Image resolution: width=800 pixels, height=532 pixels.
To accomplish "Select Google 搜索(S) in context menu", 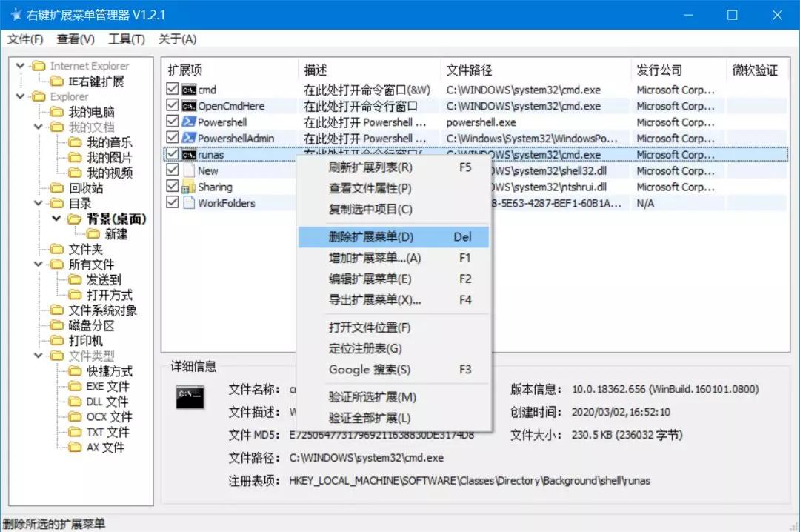I will point(370,370).
